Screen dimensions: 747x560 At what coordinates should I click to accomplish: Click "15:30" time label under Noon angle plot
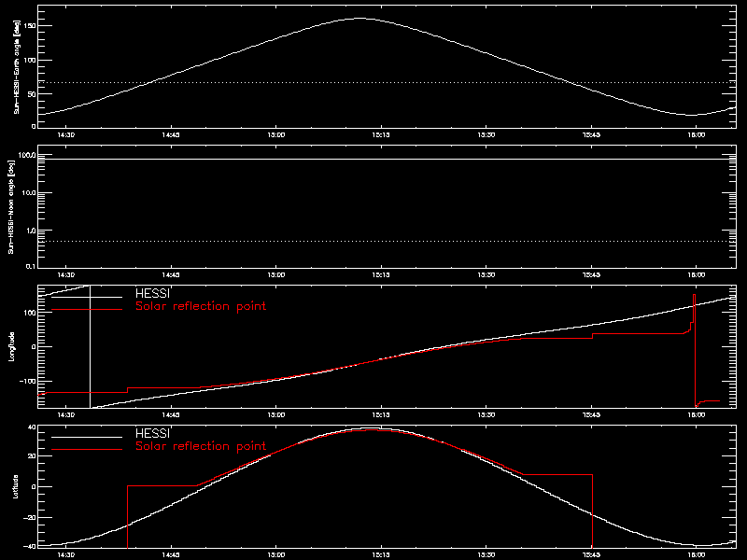(486, 275)
